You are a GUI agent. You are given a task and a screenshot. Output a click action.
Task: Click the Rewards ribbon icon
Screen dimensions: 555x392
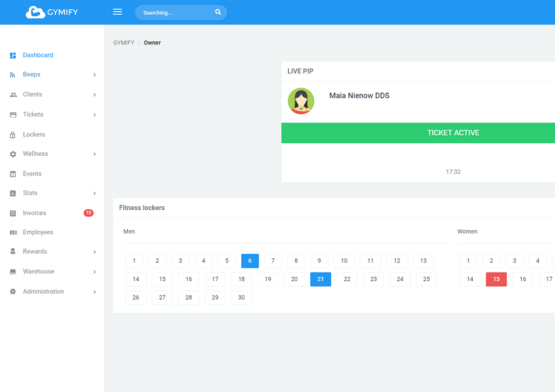(x=13, y=252)
